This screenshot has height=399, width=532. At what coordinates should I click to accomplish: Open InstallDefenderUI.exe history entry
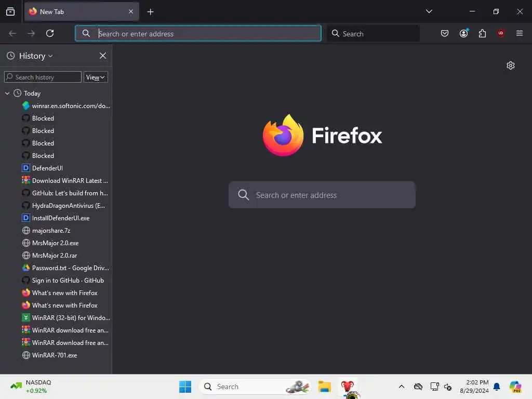tap(56, 218)
